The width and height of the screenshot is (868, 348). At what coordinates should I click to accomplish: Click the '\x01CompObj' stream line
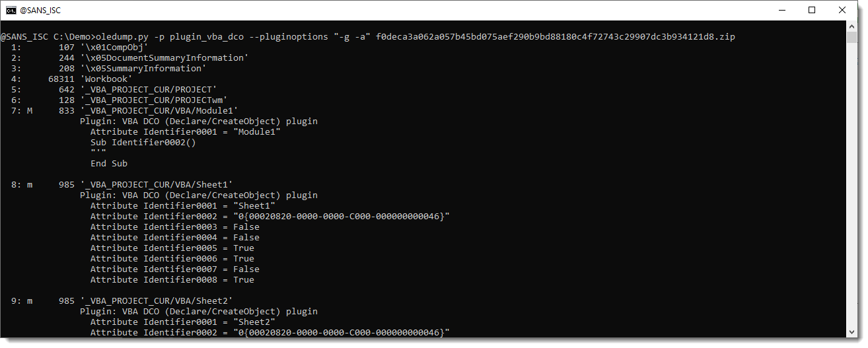point(83,48)
